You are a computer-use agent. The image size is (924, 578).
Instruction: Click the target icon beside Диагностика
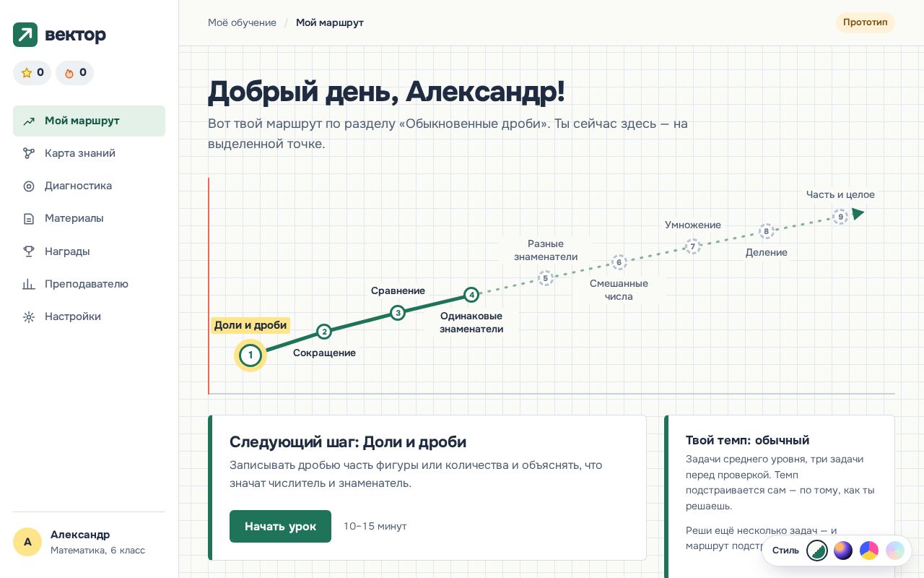[x=29, y=186]
